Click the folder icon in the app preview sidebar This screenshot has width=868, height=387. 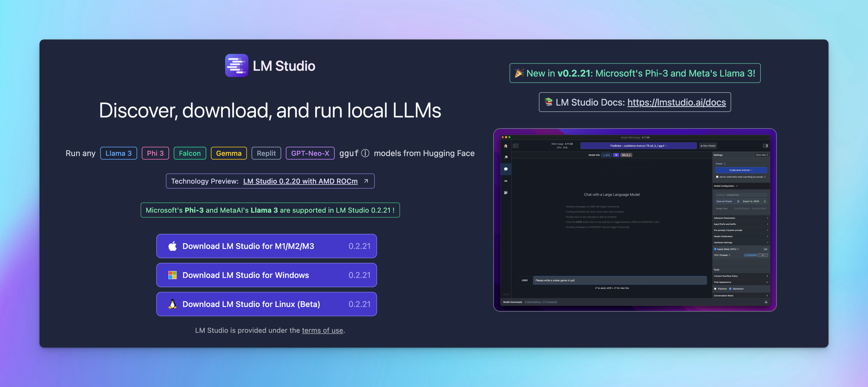(506, 193)
